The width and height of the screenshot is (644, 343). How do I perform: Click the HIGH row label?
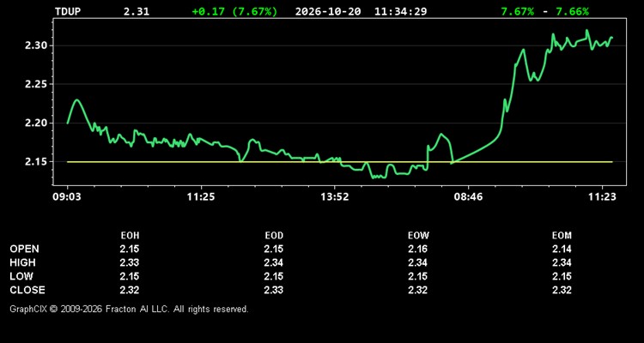22,262
